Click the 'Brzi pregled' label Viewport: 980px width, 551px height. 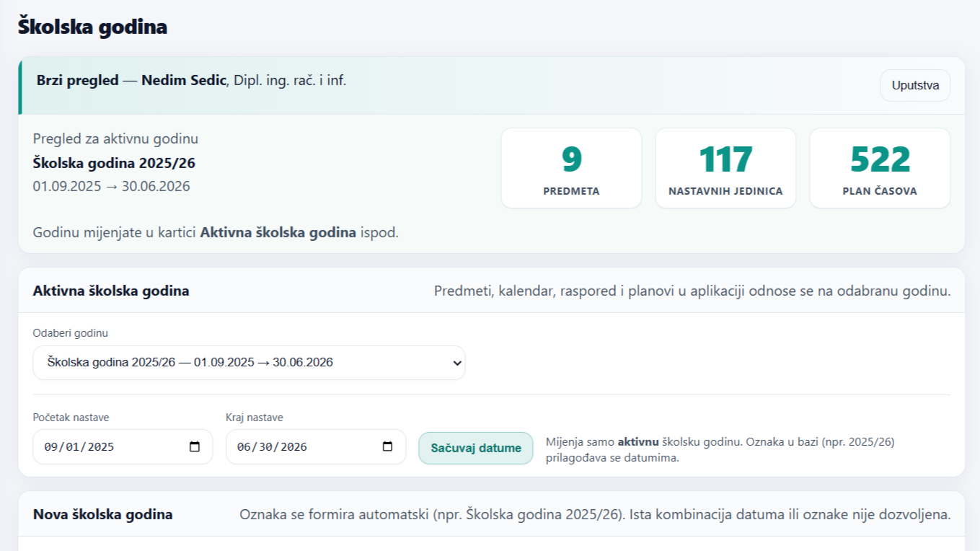point(77,80)
